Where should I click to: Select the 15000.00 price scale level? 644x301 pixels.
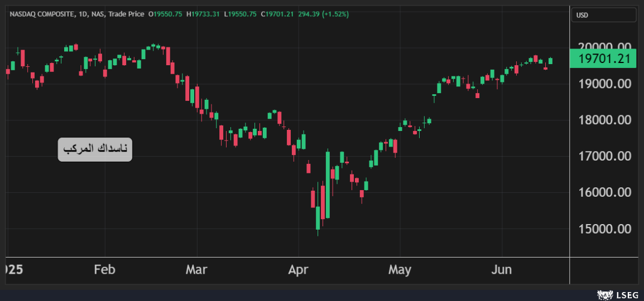[605, 229]
